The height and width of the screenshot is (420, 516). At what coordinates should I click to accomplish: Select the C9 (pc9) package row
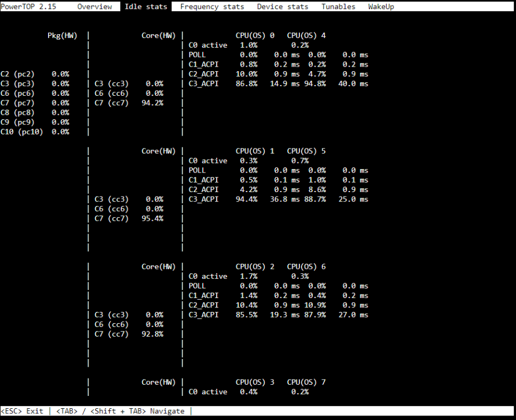pos(35,122)
